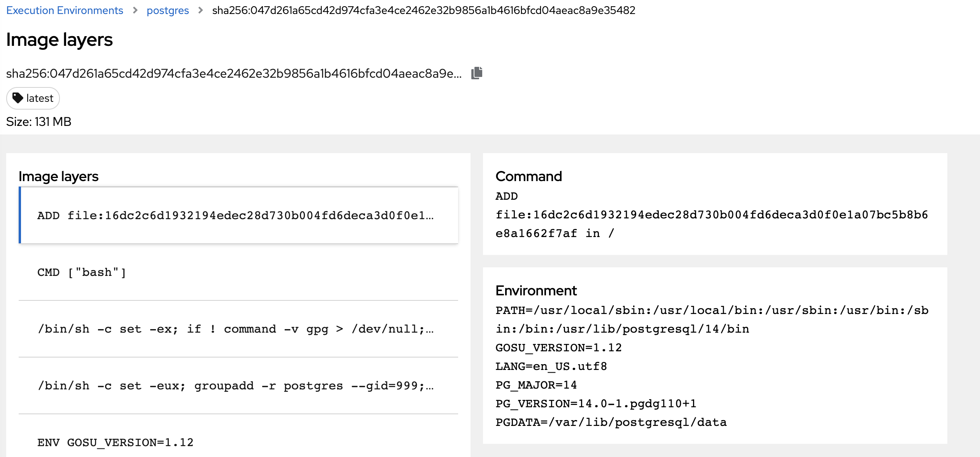This screenshot has height=457, width=980.
Task: Select the ADD file:16dc2c6d layer row
Action: [x=235, y=215]
